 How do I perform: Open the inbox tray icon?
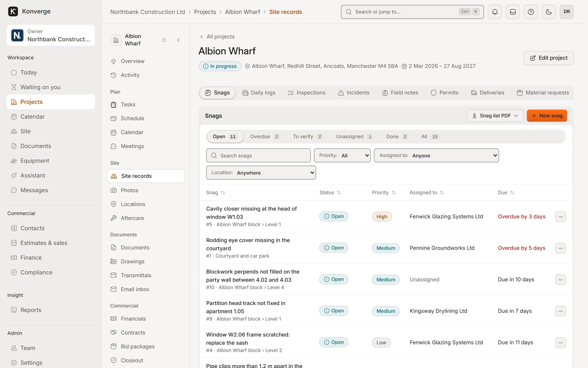coord(513,12)
